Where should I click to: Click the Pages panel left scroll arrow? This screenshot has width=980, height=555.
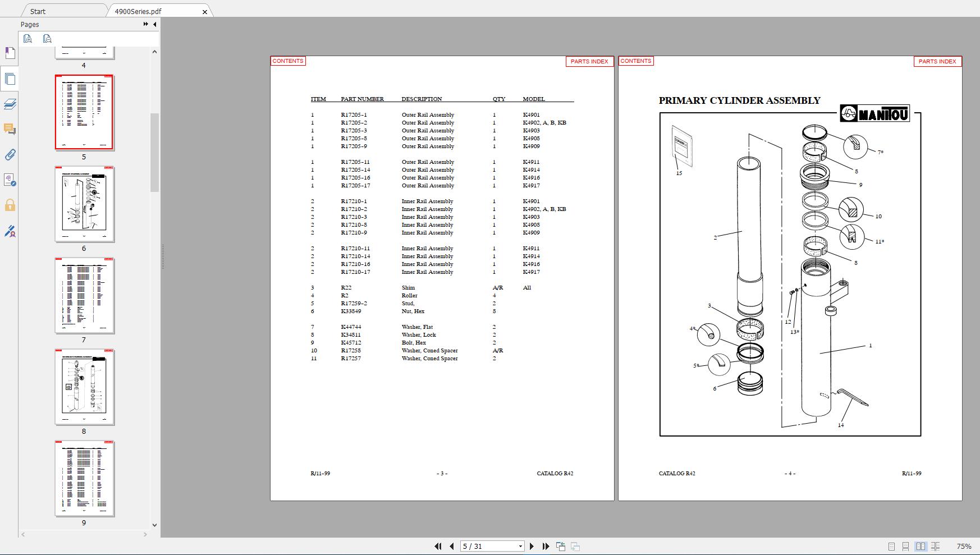[x=23, y=535]
